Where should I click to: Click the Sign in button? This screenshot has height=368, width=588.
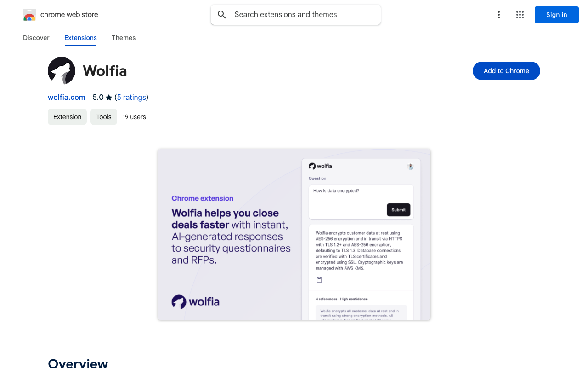coord(557,15)
